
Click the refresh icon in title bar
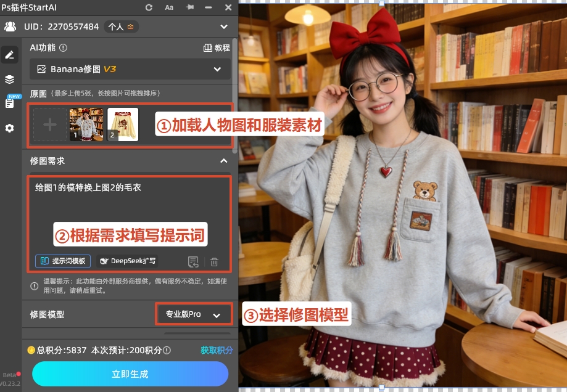[x=148, y=8]
